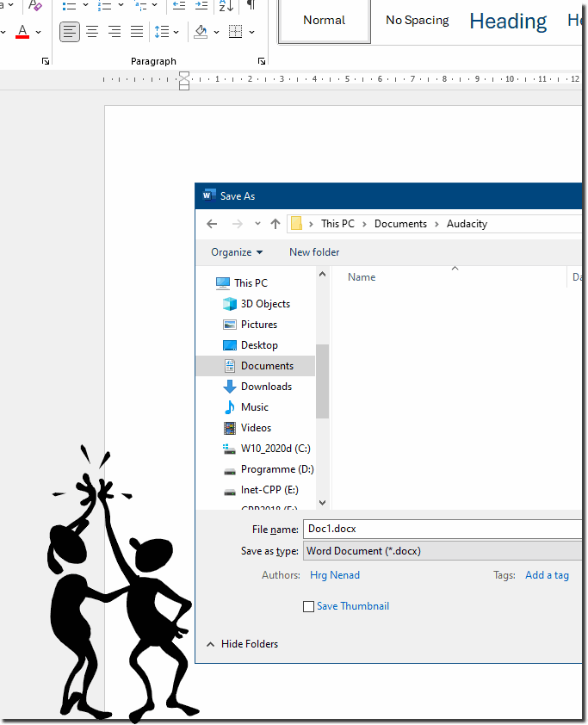The height and width of the screenshot is (725, 588).
Task: Collapse with Hide Folders
Action: 242,644
